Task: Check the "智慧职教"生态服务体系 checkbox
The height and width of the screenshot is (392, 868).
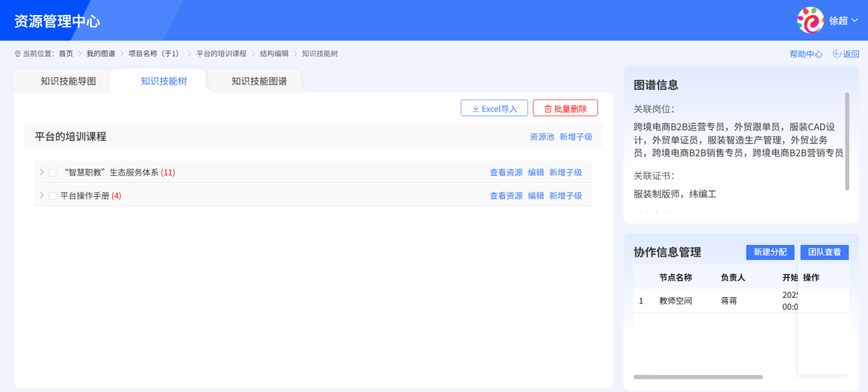Action: (x=52, y=171)
